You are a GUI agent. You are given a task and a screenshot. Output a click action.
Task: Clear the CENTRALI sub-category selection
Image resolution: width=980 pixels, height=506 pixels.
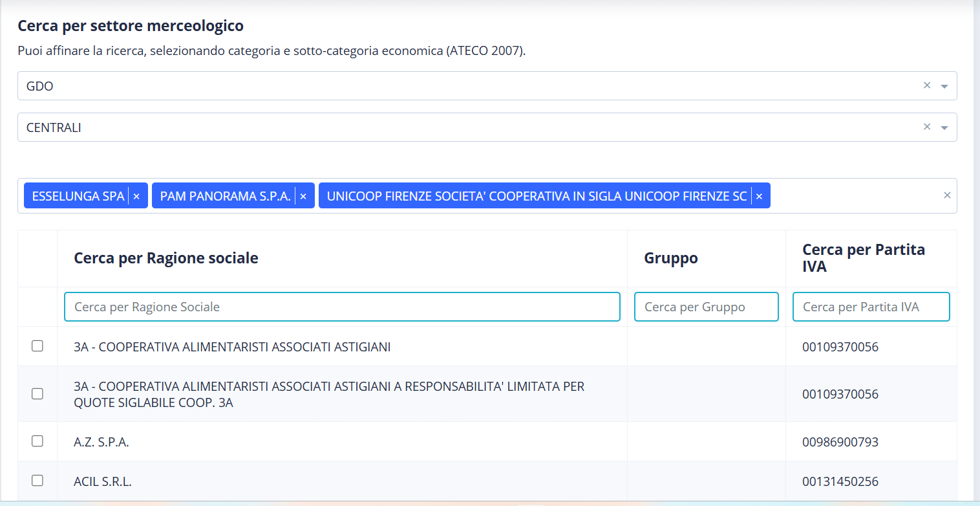927,127
